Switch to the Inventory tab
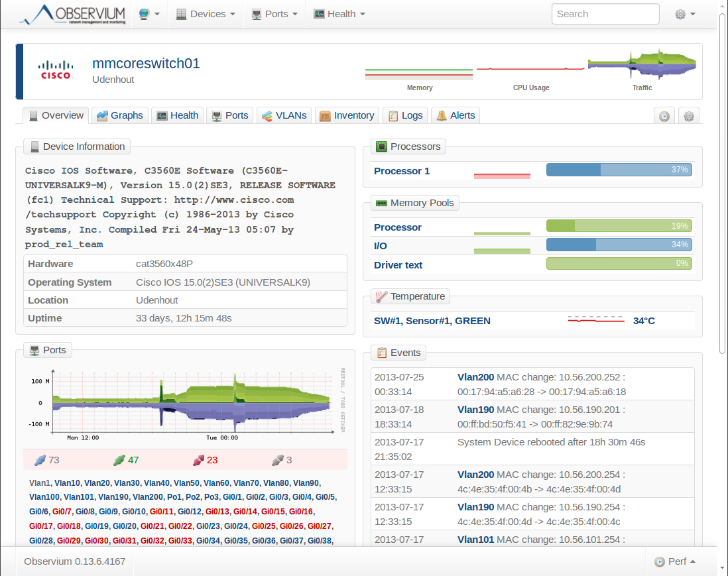This screenshot has height=576, width=728. [347, 115]
